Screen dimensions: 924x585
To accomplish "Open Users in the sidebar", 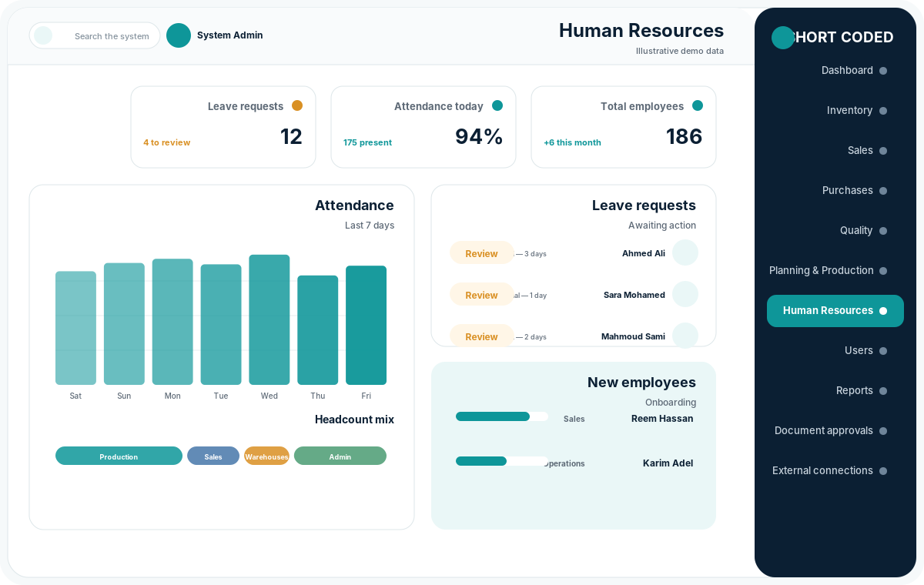I will (x=835, y=350).
